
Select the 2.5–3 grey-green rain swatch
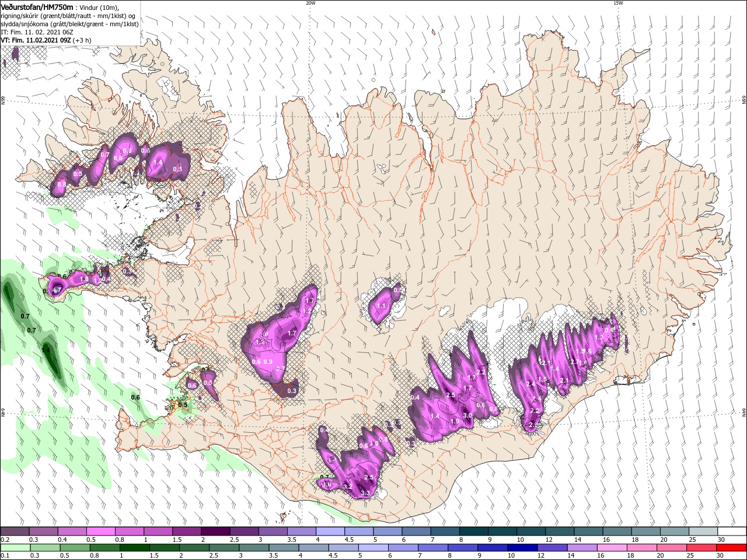click(224, 547)
